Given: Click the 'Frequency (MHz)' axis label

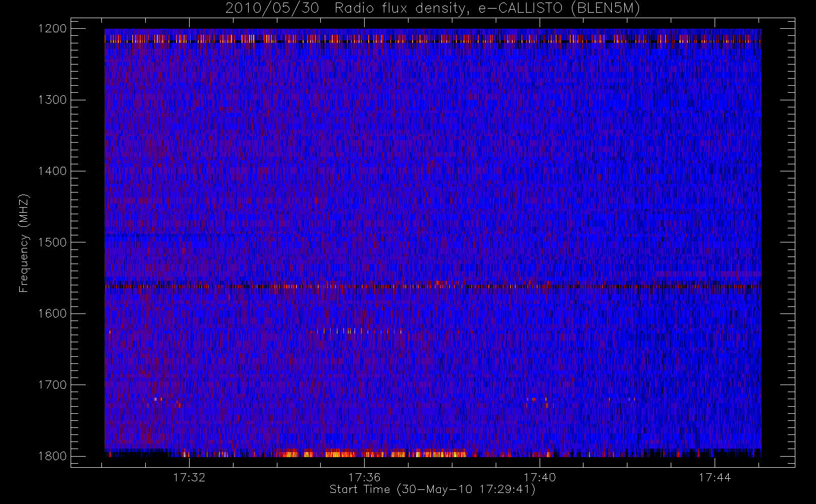Looking at the screenshot, I should pyautogui.click(x=23, y=242).
